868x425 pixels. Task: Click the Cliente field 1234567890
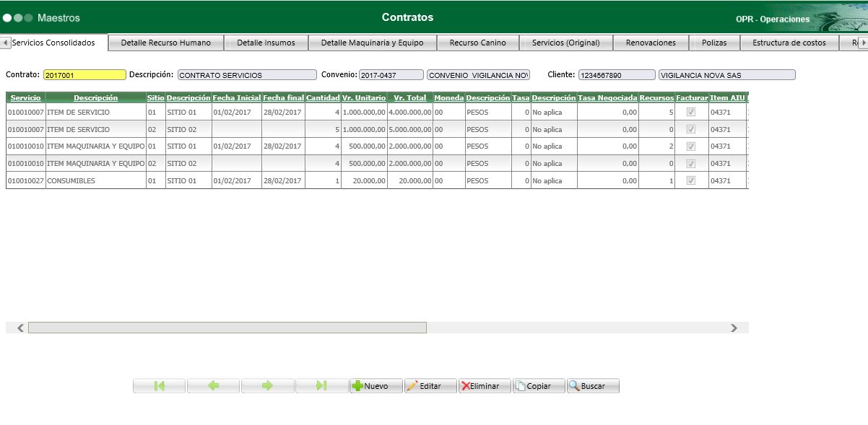point(617,75)
